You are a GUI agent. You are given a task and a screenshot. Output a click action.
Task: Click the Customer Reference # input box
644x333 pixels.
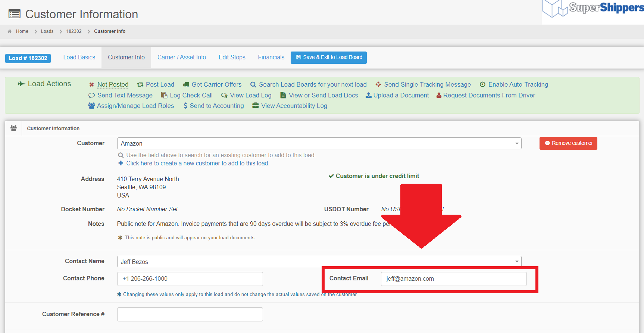[190, 314]
